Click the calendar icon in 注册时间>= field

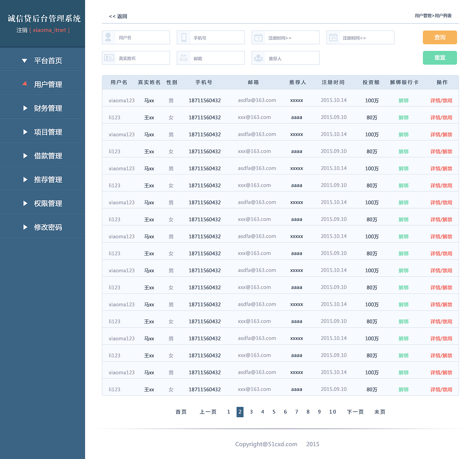[258, 37]
